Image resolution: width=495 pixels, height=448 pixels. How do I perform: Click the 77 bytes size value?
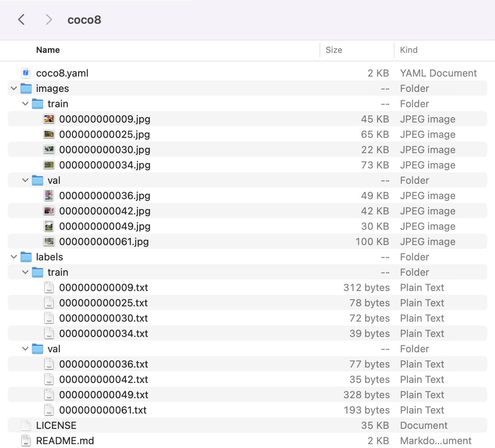point(370,364)
